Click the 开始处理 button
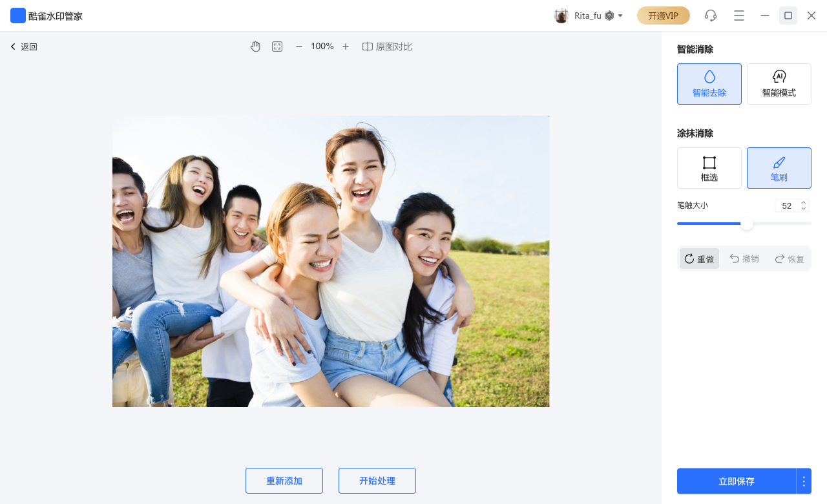This screenshot has width=827, height=504. click(377, 481)
